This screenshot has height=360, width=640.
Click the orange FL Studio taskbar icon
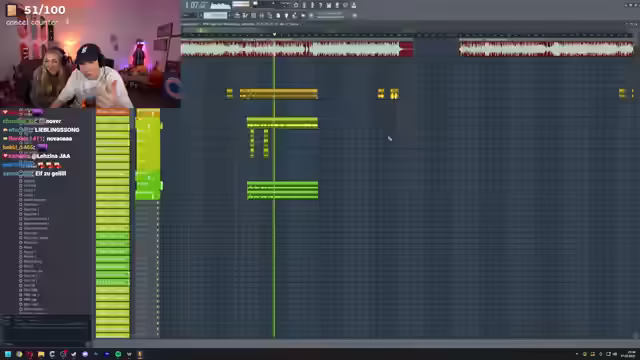pos(140,354)
